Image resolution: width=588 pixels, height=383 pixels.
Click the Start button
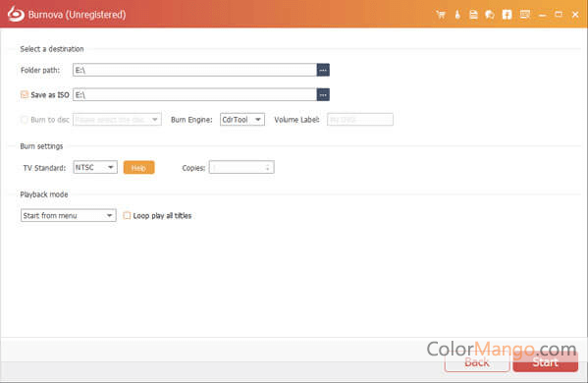pos(545,362)
